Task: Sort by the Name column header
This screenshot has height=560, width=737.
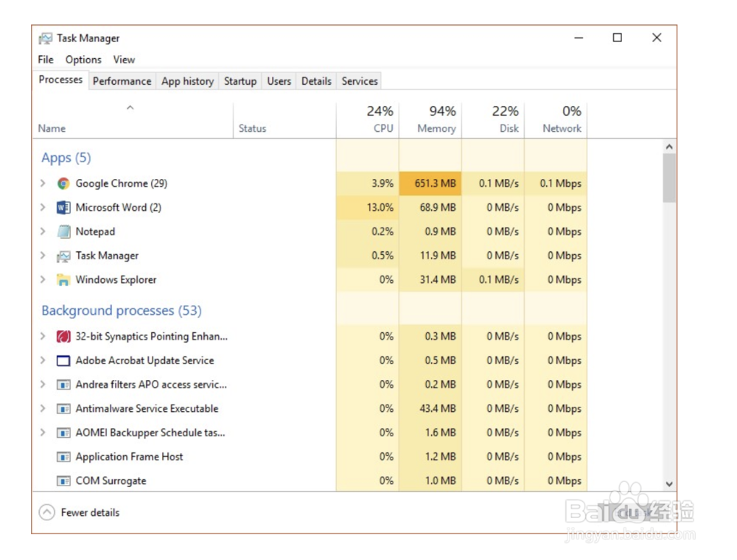Action: (x=133, y=120)
